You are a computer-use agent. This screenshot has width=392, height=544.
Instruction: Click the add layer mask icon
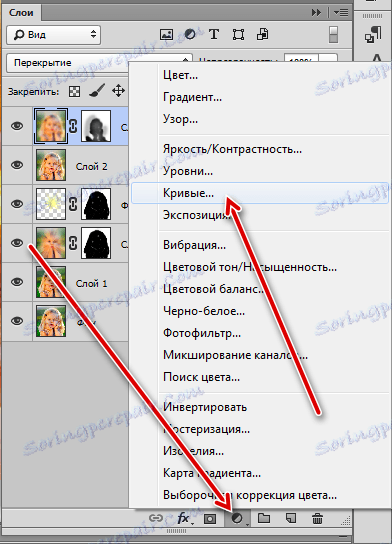pos(210,519)
